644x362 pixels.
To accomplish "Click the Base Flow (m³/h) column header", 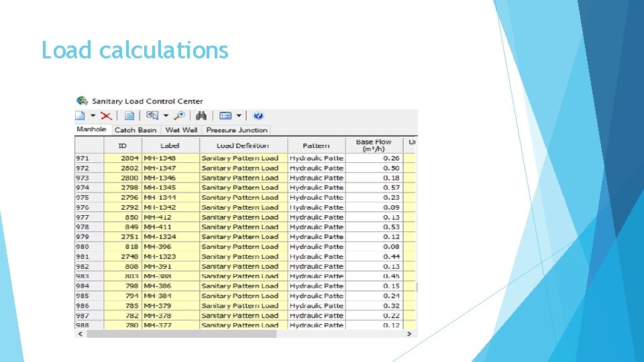I will [x=374, y=145].
